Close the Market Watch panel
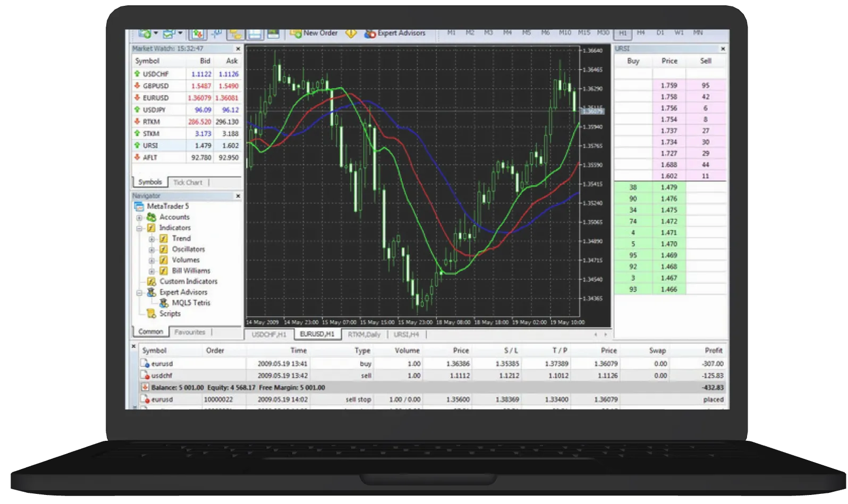 238,48
